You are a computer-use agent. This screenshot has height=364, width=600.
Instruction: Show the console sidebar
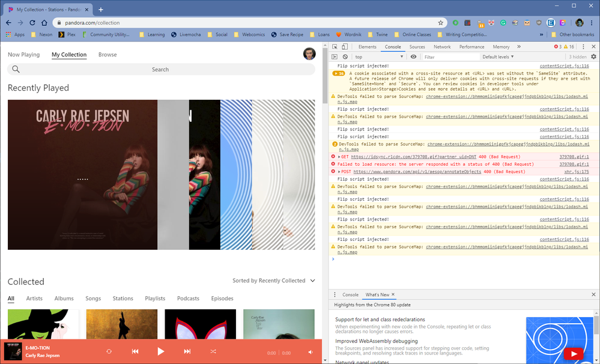click(335, 57)
